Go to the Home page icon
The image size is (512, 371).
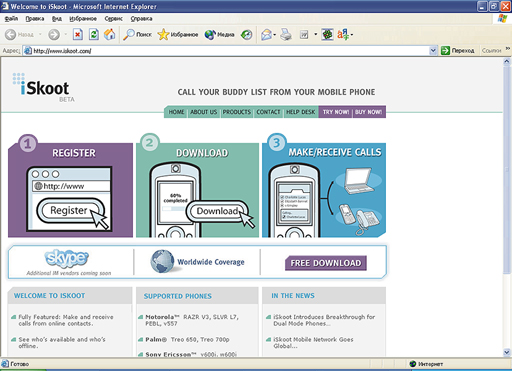pos(110,34)
